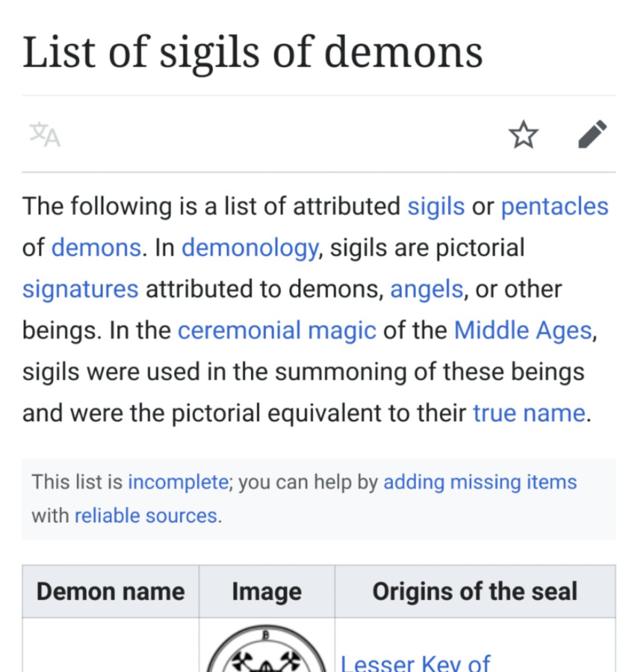Open the signatures link
This screenshot has width=637, height=672.
(x=80, y=289)
